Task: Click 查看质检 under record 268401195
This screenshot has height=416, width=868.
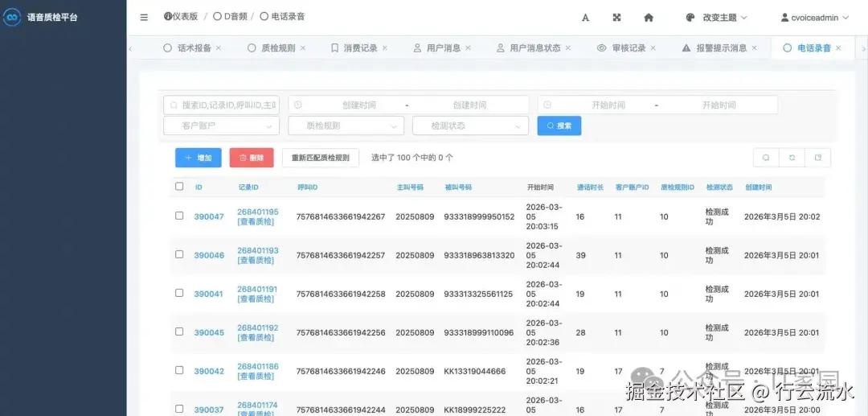Action: 256,221
